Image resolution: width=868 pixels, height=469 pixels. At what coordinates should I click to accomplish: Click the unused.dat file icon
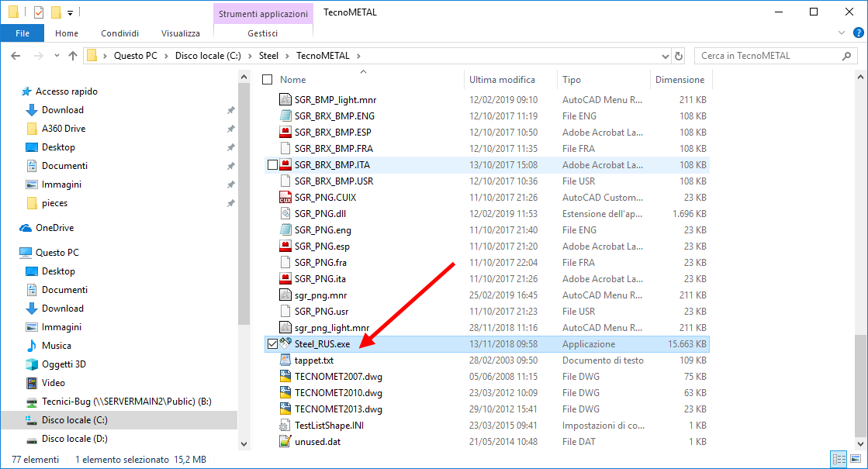tap(285, 441)
